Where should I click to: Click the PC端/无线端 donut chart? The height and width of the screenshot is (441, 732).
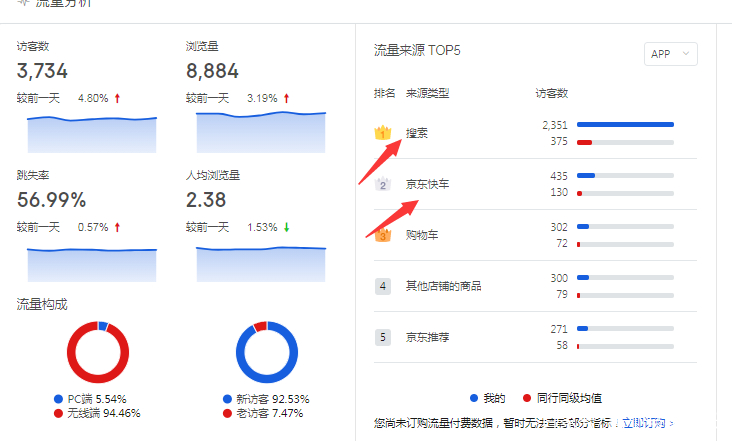(98, 352)
